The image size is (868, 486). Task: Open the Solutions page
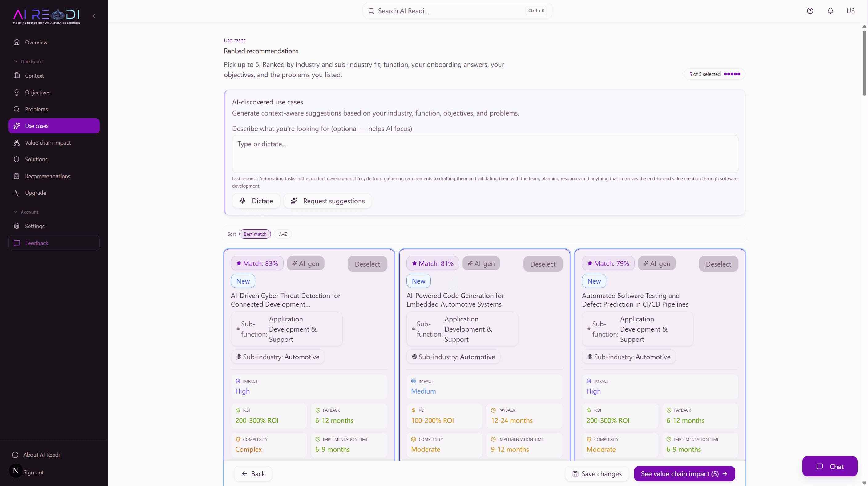[x=54, y=159]
